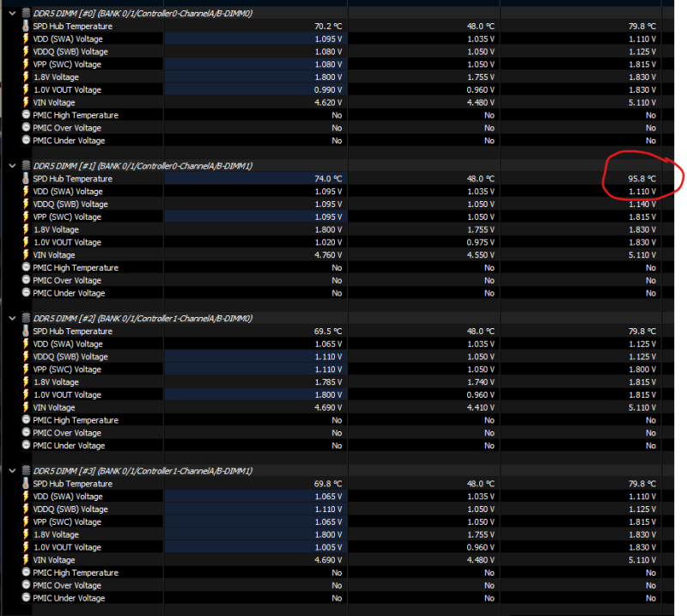Select DIMM [#1] VPP (SWC) Voltage row label
Image resolution: width=687 pixels, height=616 pixels.
point(67,217)
